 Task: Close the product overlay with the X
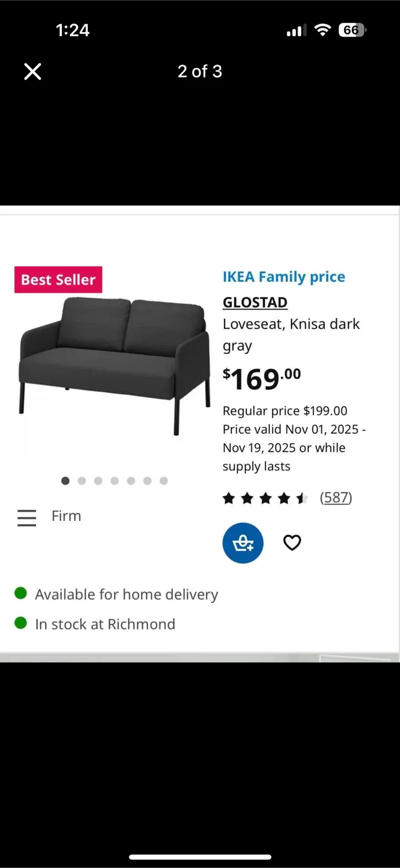32,71
